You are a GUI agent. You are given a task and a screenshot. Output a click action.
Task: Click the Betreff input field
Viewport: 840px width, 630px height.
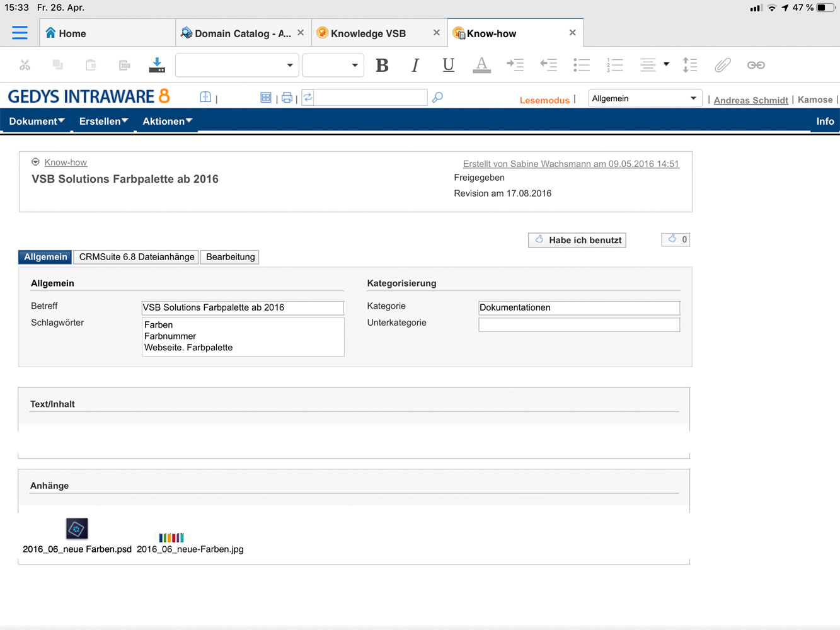(x=243, y=307)
